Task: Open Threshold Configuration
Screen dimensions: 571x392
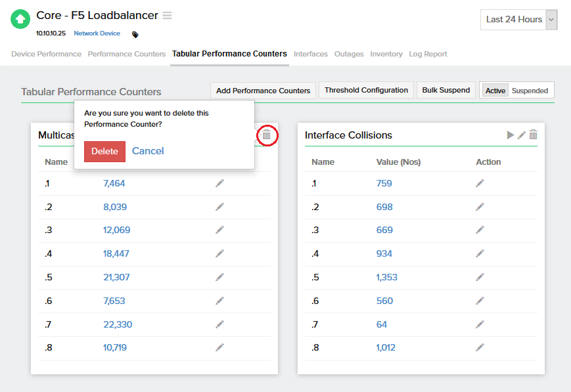Action: pyautogui.click(x=366, y=90)
